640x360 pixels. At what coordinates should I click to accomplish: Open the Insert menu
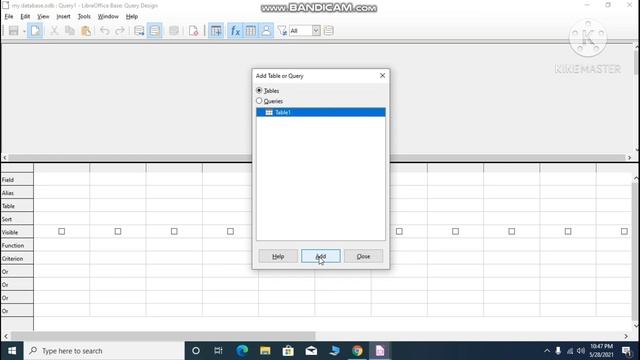coord(63,16)
